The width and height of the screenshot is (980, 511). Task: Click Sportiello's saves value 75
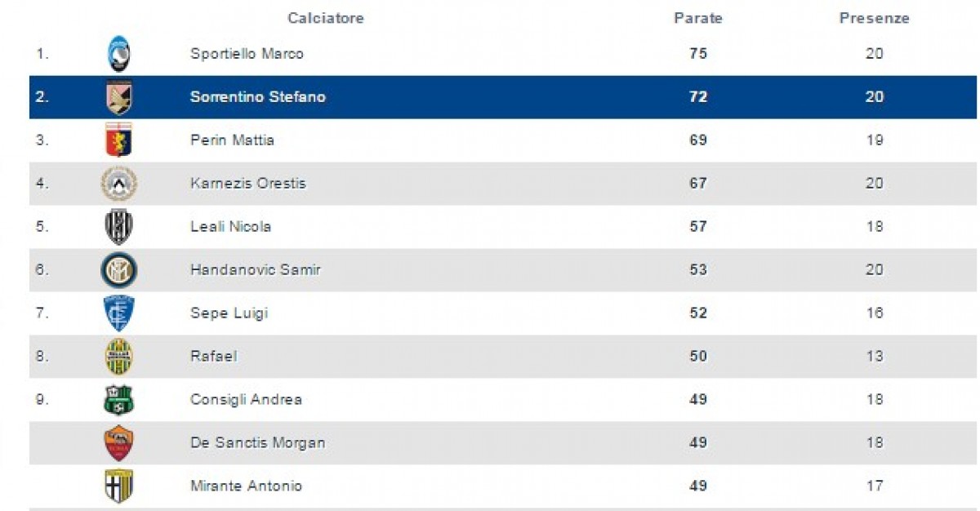(x=697, y=54)
